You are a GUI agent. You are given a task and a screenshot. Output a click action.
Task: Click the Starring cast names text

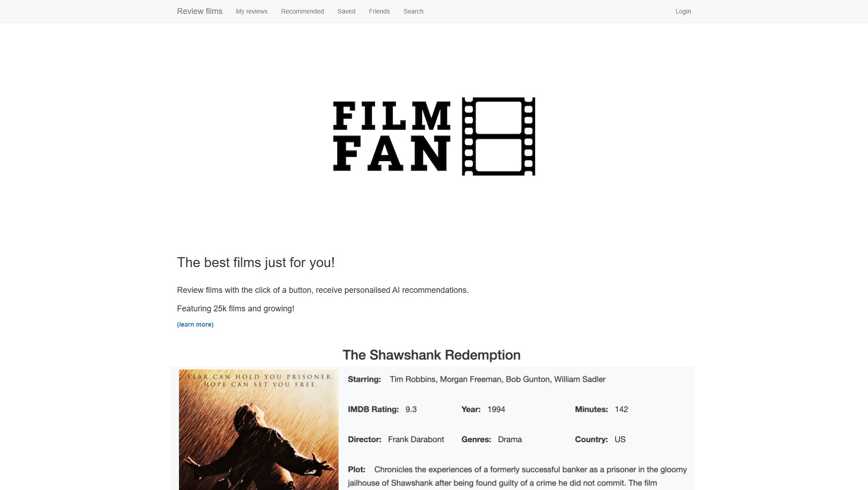coord(497,379)
